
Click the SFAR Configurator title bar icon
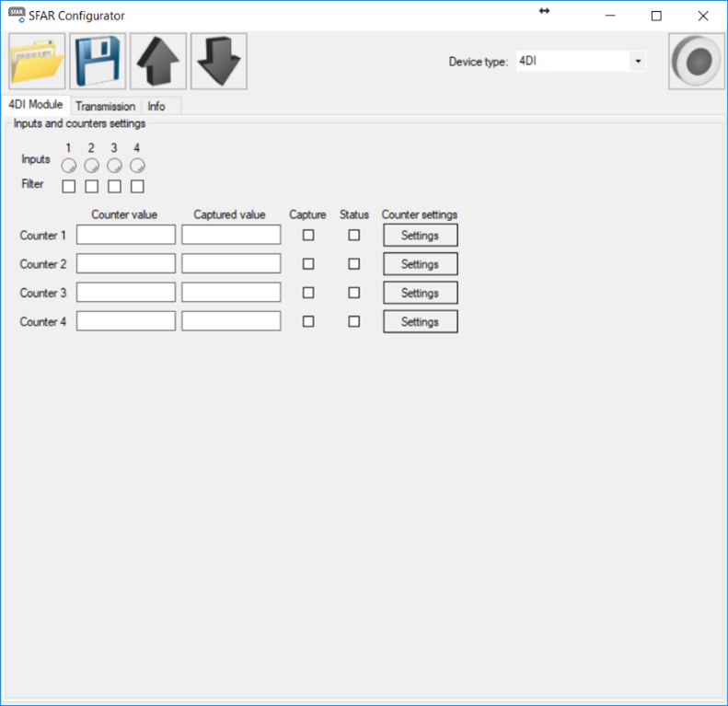[17, 16]
